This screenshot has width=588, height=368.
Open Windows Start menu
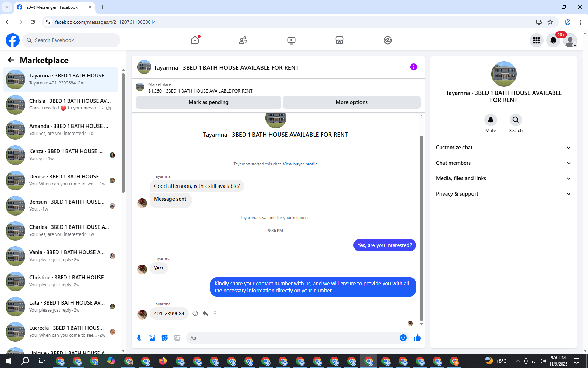[8, 361]
